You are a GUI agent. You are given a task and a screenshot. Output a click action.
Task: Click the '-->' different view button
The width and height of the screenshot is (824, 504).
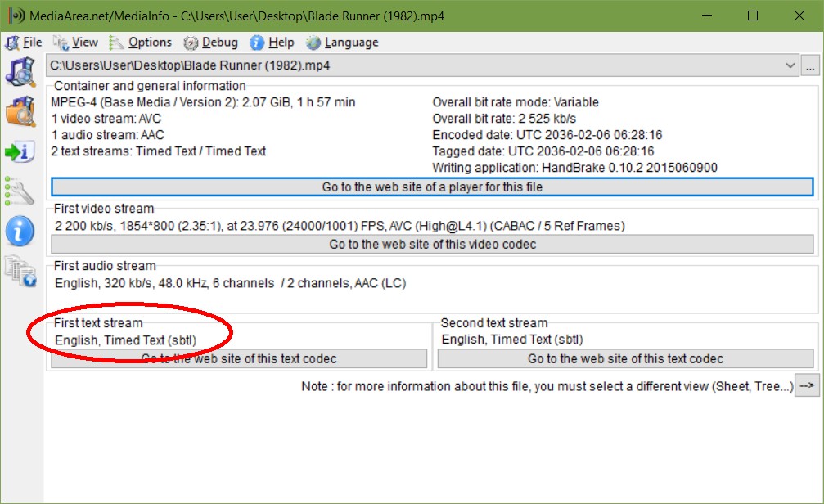click(x=807, y=385)
